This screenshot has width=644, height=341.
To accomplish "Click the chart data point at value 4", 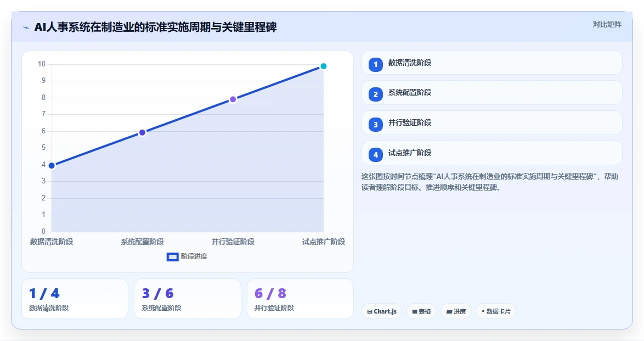I will [x=52, y=165].
